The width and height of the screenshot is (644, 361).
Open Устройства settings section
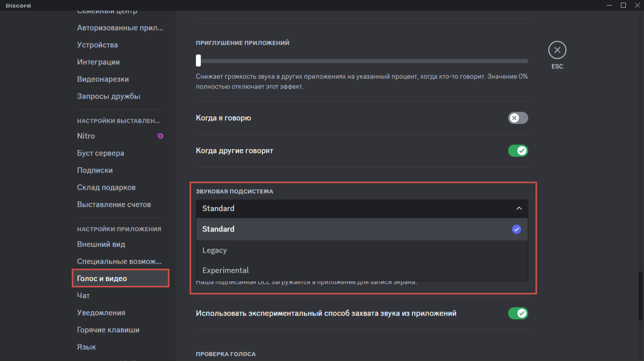(x=97, y=45)
